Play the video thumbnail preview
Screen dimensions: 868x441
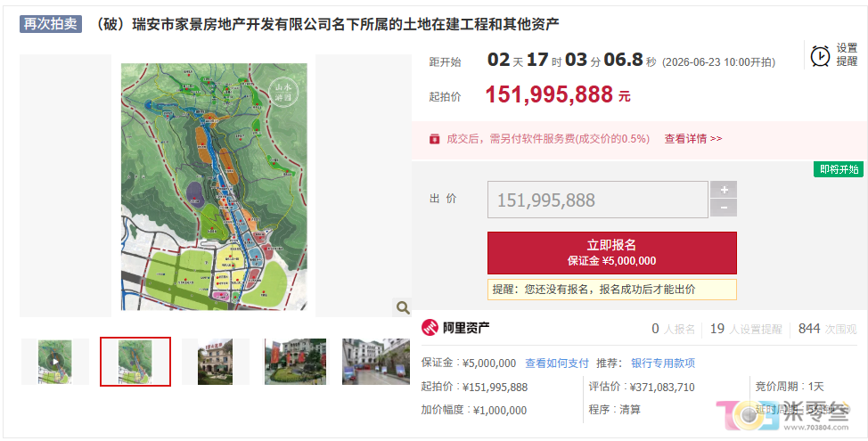point(54,362)
